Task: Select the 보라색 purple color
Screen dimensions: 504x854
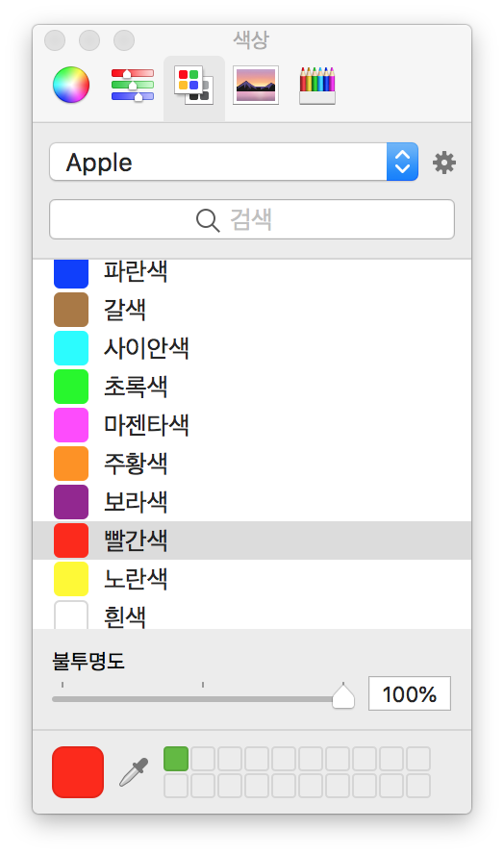Action: click(x=252, y=502)
